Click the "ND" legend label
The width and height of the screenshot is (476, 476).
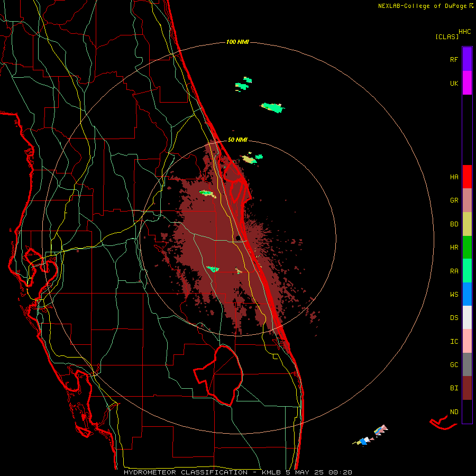click(454, 412)
